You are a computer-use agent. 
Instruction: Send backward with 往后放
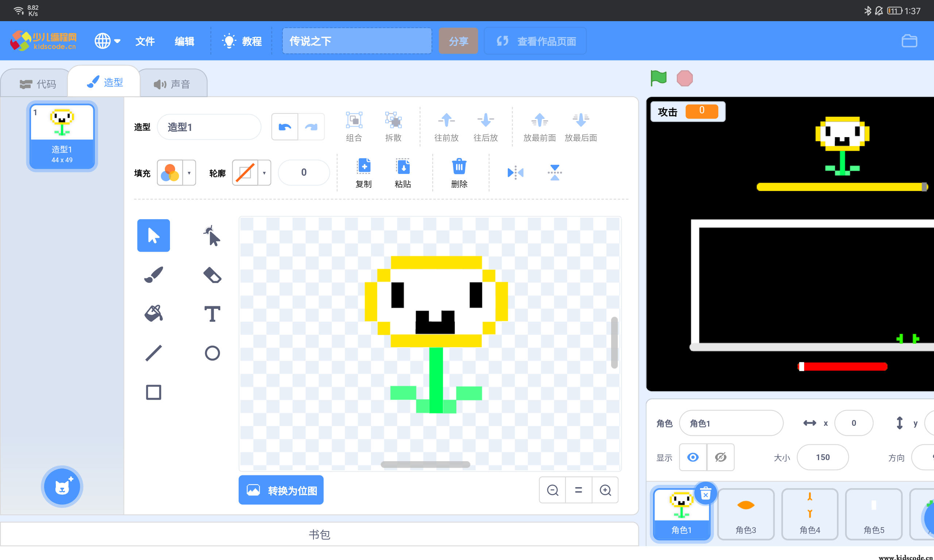486,127
